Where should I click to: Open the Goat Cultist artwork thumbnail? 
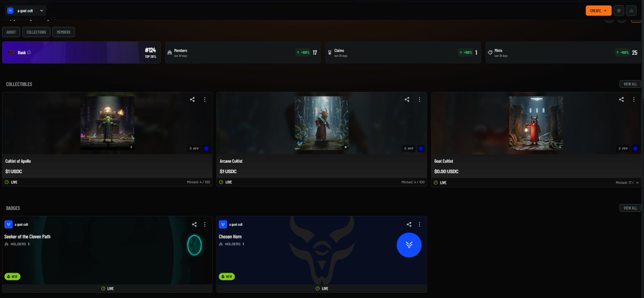click(x=536, y=123)
